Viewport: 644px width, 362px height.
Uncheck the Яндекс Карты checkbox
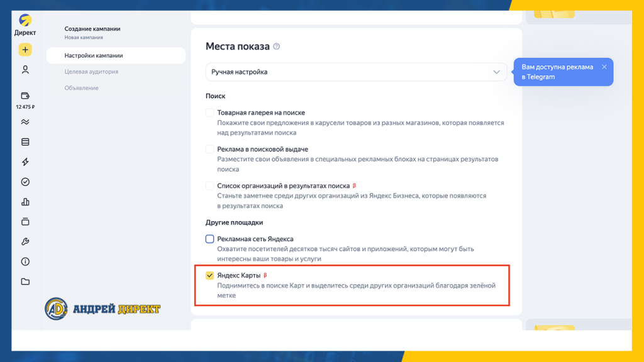coord(209,275)
